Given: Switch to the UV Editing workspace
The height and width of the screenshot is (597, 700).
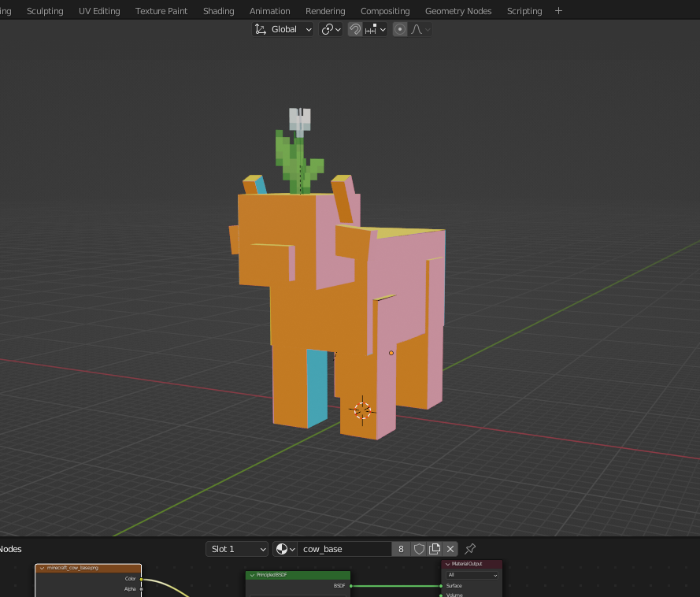Looking at the screenshot, I should click(99, 11).
